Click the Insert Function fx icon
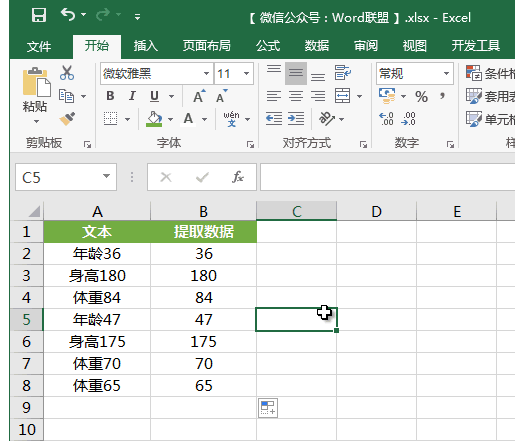The width and height of the screenshot is (515, 441). (238, 177)
